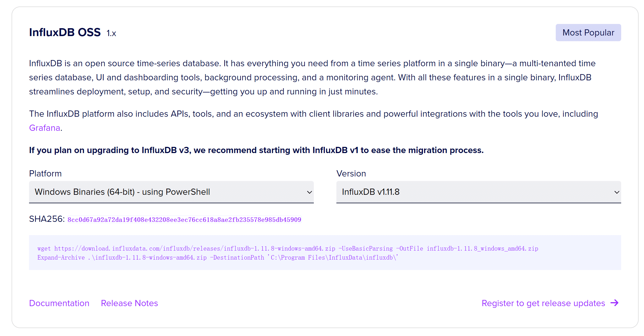The height and width of the screenshot is (336, 644).
Task: Click the paragraph starting 'InfluxDB is an open source'
Action: 312,78
